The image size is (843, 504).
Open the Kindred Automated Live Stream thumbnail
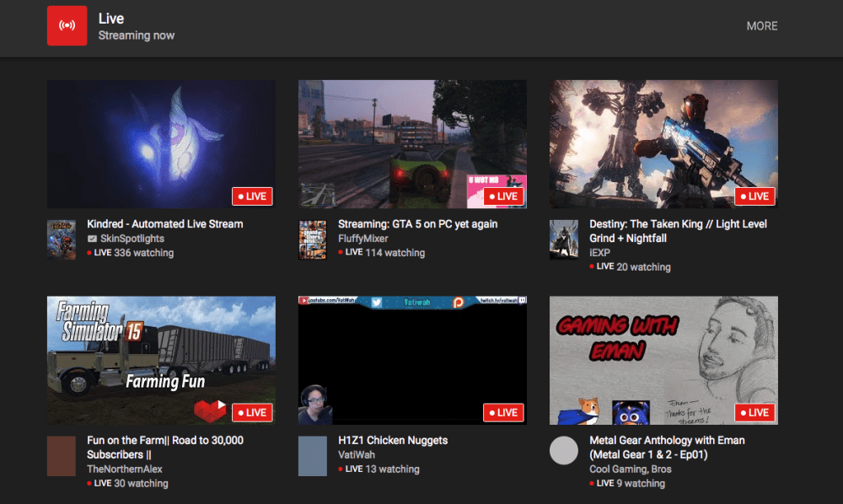[160, 143]
